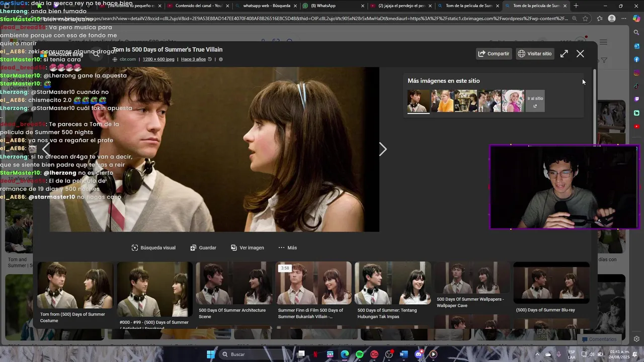The height and width of the screenshot is (362, 644).
Task: Select first site thumbnail of Tom
Action: [418, 101]
